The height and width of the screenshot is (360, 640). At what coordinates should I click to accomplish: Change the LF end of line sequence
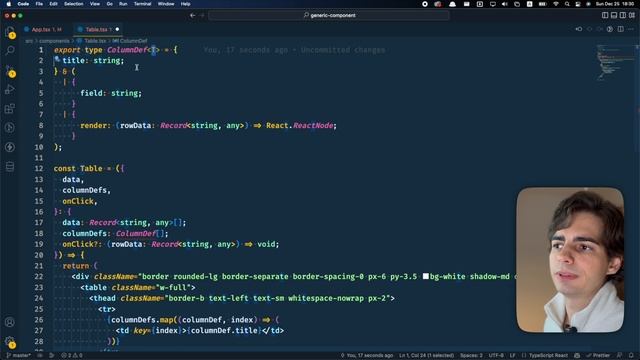tap(512, 356)
